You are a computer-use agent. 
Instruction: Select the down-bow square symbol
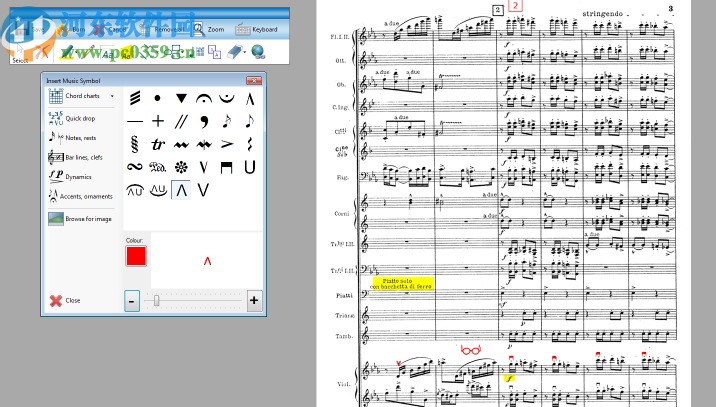[226, 167]
